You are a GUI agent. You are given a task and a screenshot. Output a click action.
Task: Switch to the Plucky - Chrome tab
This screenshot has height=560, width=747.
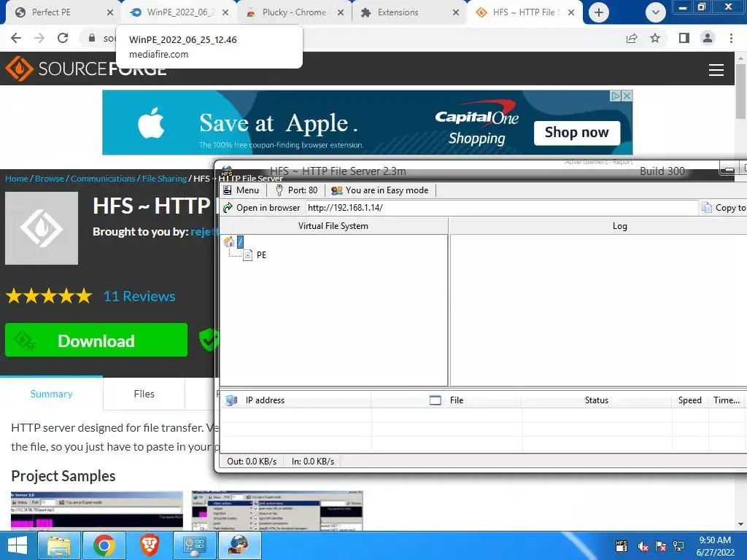tap(294, 12)
